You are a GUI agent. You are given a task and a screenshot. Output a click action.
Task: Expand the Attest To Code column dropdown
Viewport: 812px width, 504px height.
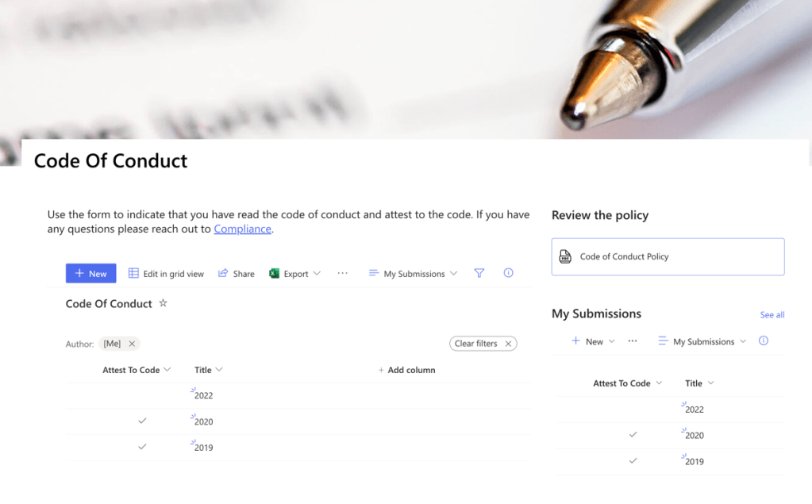click(167, 370)
